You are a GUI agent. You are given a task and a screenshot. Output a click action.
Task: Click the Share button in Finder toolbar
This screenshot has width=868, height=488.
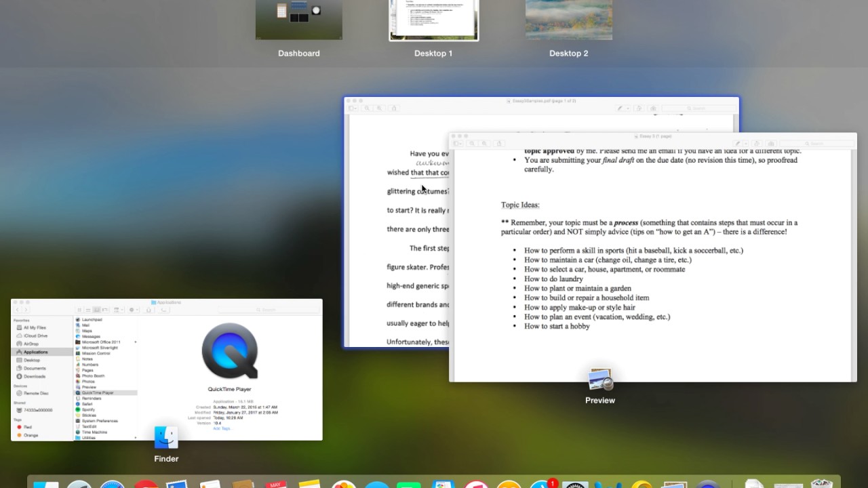148,310
